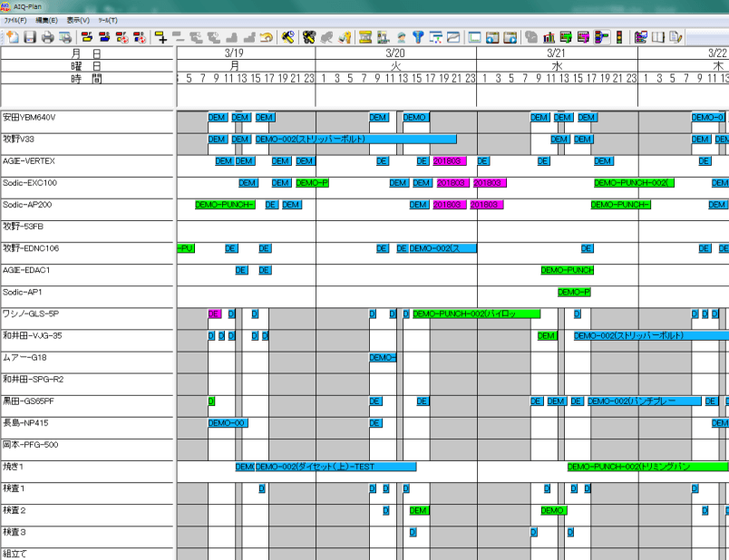Image resolution: width=729 pixels, height=560 pixels.
Task: Select the 牧野-EDNC106 machine row
Action: [x=87, y=253]
